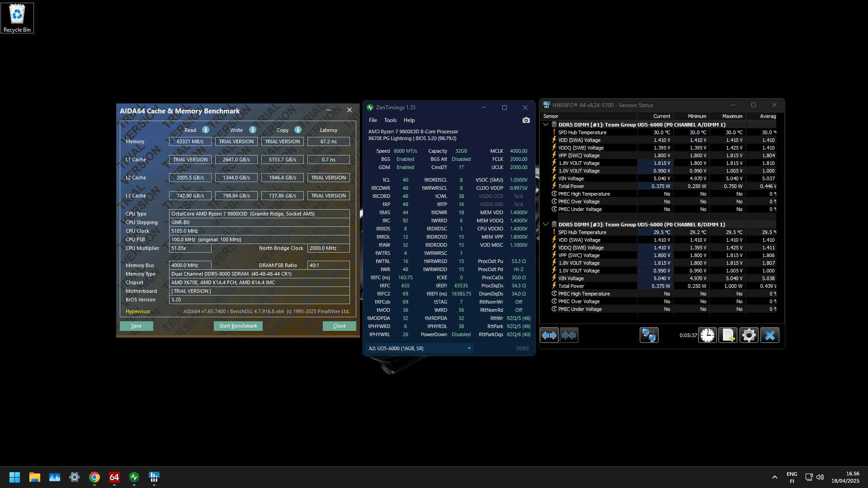Open Google Chrome from the taskbar
The height and width of the screenshot is (488, 868).
[x=94, y=477]
